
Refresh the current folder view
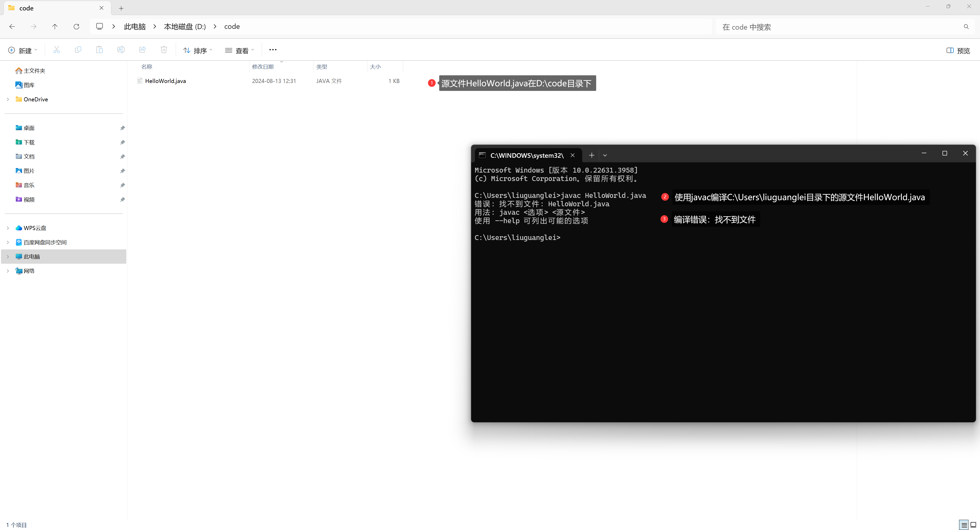[76, 27]
